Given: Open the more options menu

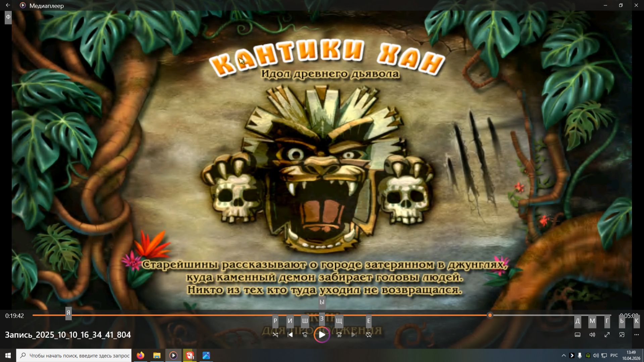Looking at the screenshot, I should (x=637, y=335).
